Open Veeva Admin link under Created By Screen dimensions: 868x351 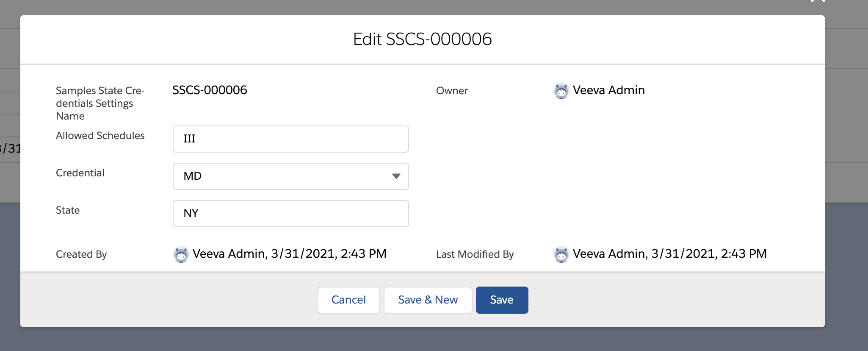[229, 254]
